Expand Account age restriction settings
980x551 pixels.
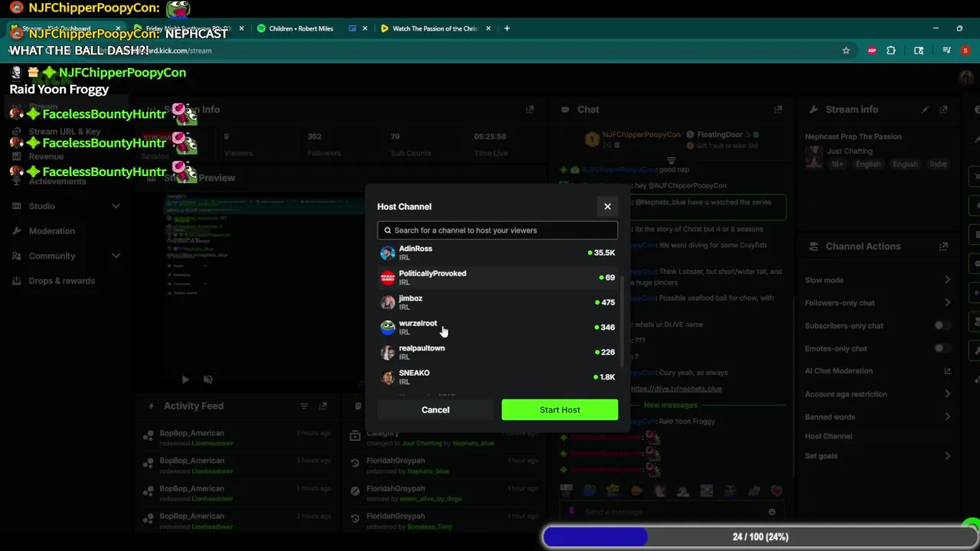click(x=947, y=394)
